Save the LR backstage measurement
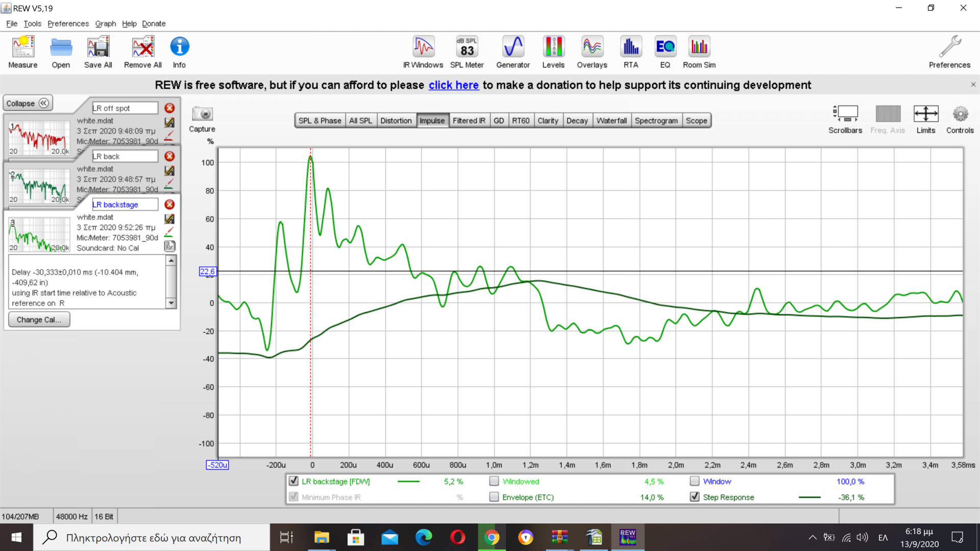 pyautogui.click(x=169, y=219)
